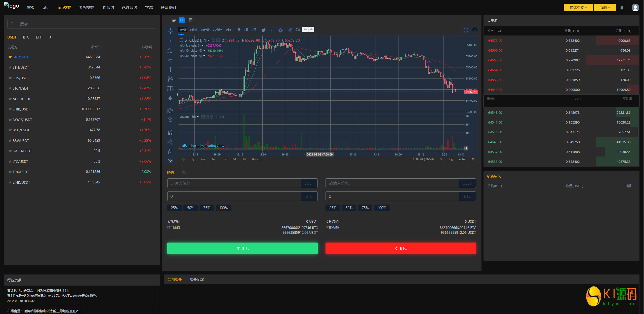This screenshot has width=644, height=314.
Task: Open the 简体中文 language dropdown
Action: [578, 8]
